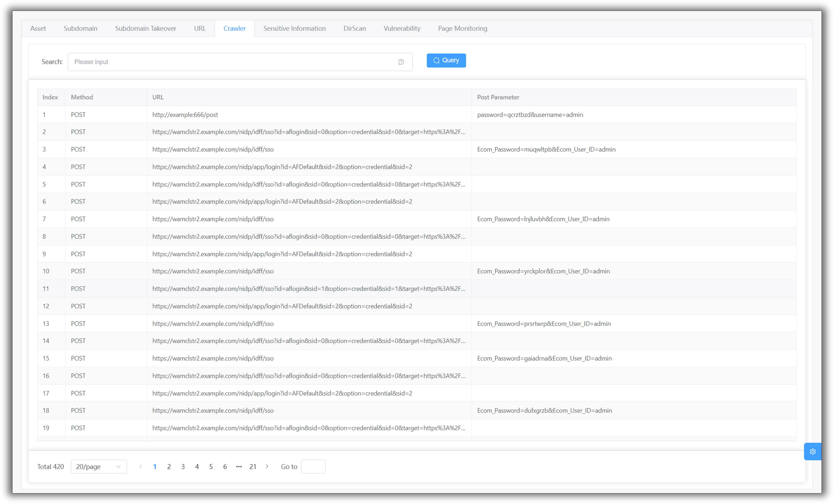The height and width of the screenshot is (504, 834).
Task: Open the blue settings gear widget
Action: coord(812,451)
